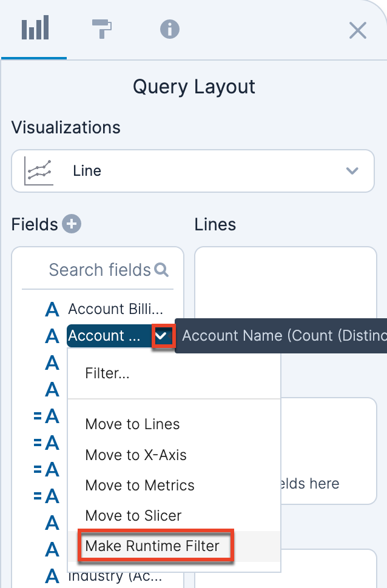
Task: Click Make Runtime Filter
Action: [x=152, y=546]
